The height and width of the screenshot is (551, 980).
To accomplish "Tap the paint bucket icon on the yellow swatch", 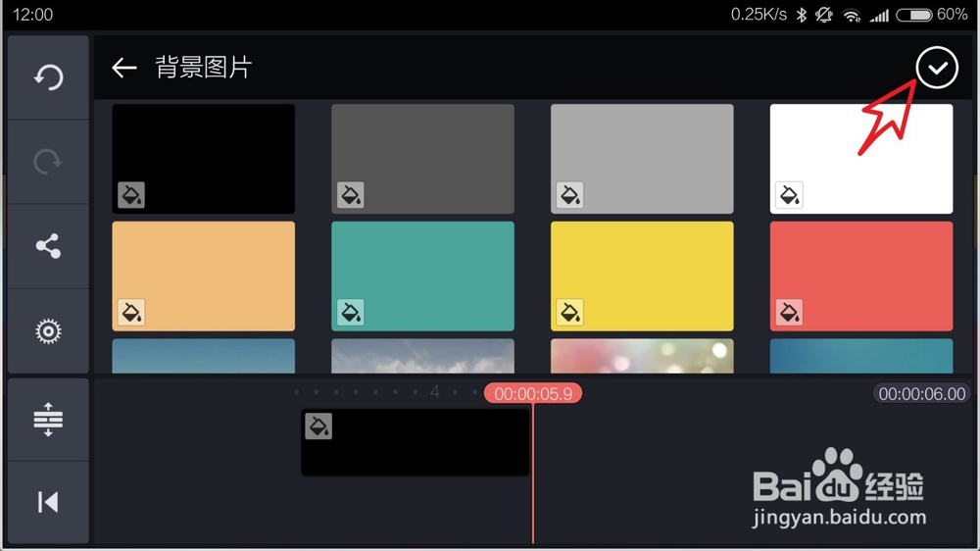I will tap(570, 312).
